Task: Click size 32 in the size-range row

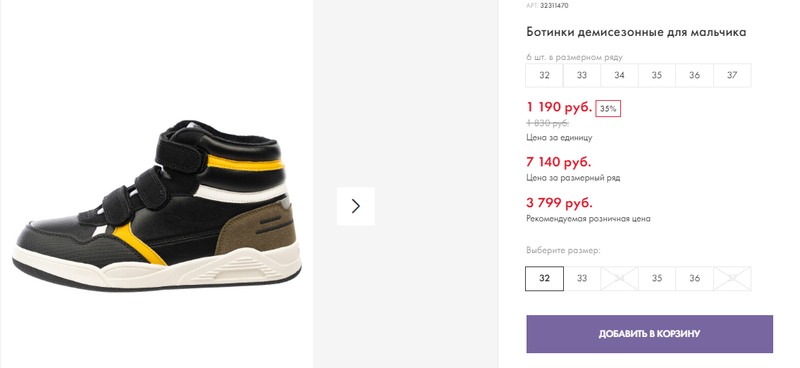Action: pos(544,75)
